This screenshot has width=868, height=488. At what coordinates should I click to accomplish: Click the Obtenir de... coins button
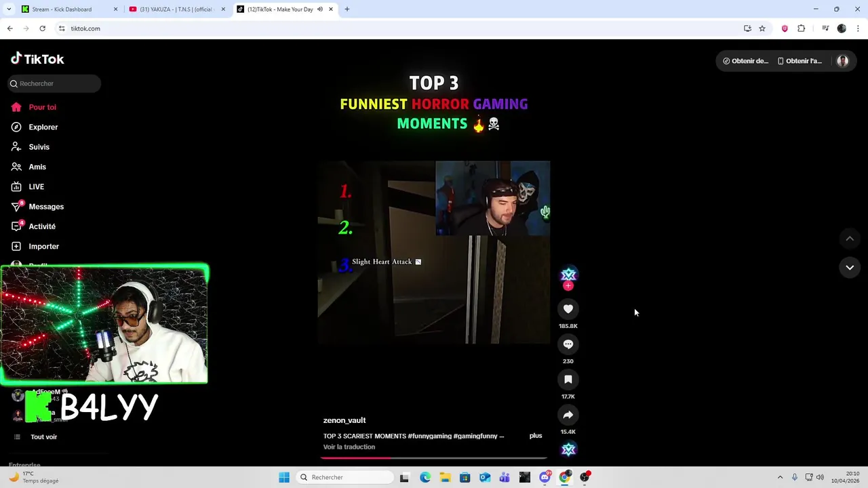(745, 61)
